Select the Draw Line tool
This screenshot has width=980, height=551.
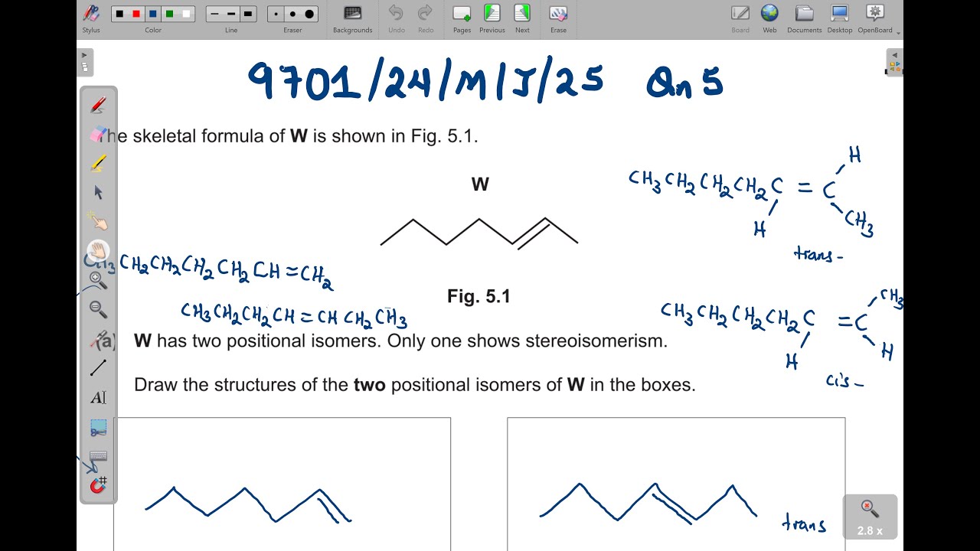point(98,368)
